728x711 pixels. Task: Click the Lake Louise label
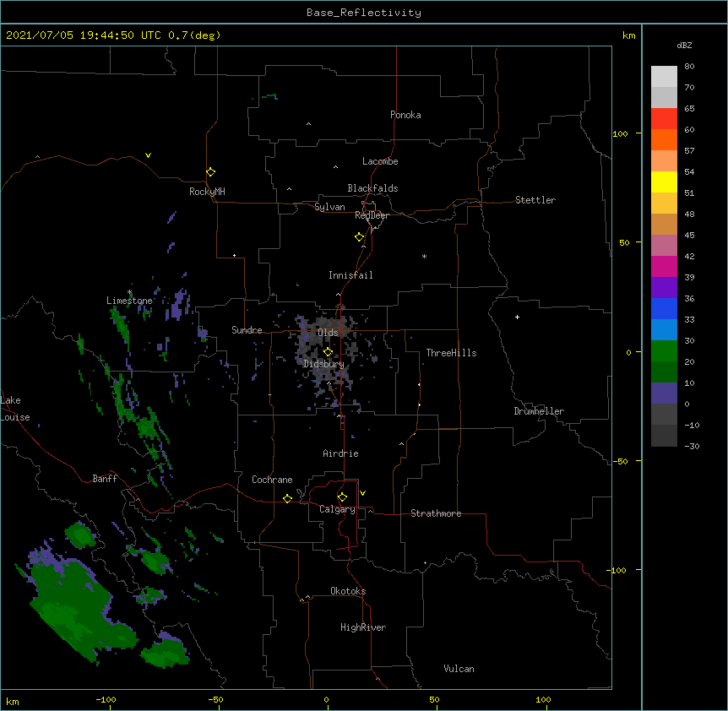point(15,409)
